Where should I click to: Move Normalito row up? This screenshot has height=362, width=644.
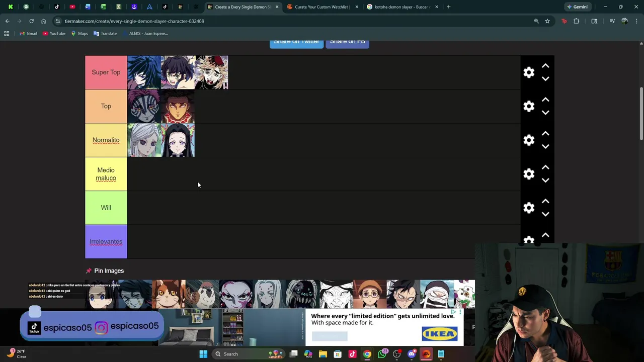pyautogui.click(x=545, y=134)
